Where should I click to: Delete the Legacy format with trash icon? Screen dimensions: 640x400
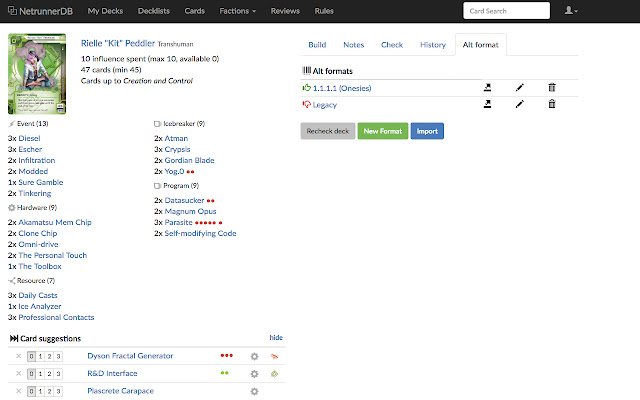pyautogui.click(x=552, y=104)
